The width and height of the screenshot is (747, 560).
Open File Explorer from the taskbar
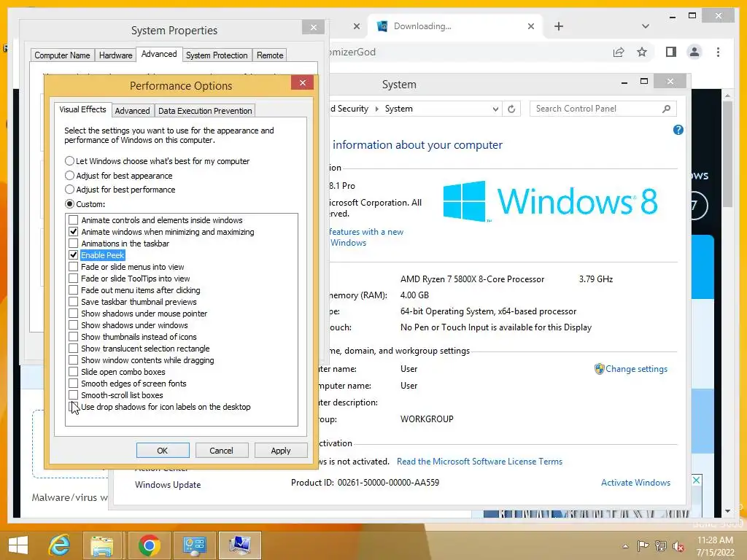[102, 545]
